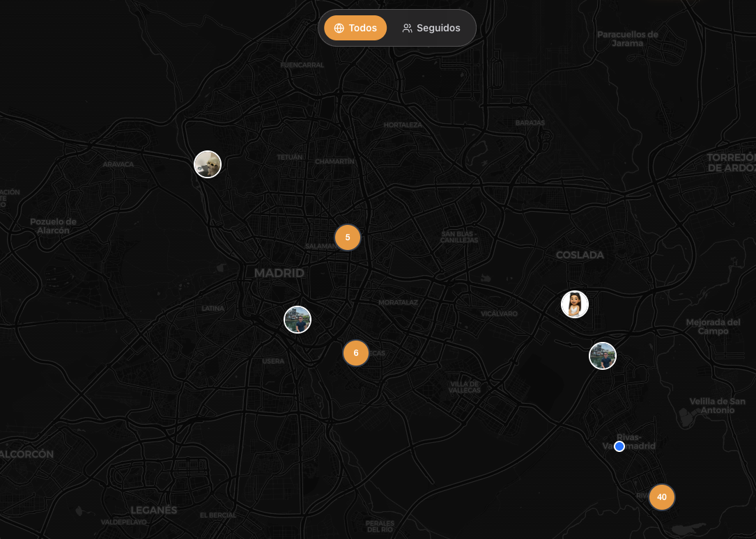Open the avatar marker near Vicálvaro
This screenshot has height=539, width=756.
coord(603,355)
